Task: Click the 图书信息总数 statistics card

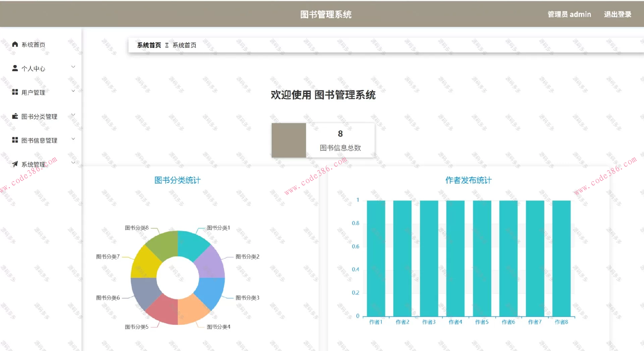Action: [x=323, y=140]
